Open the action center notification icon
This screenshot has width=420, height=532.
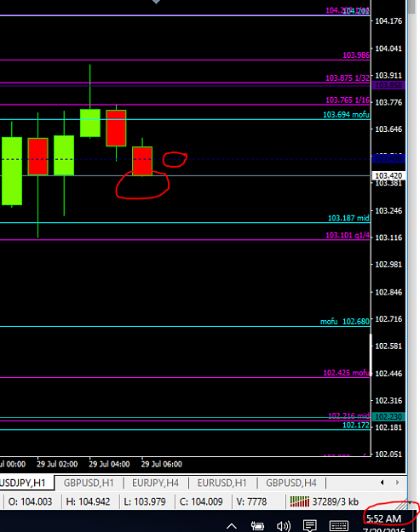tap(309, 526)
